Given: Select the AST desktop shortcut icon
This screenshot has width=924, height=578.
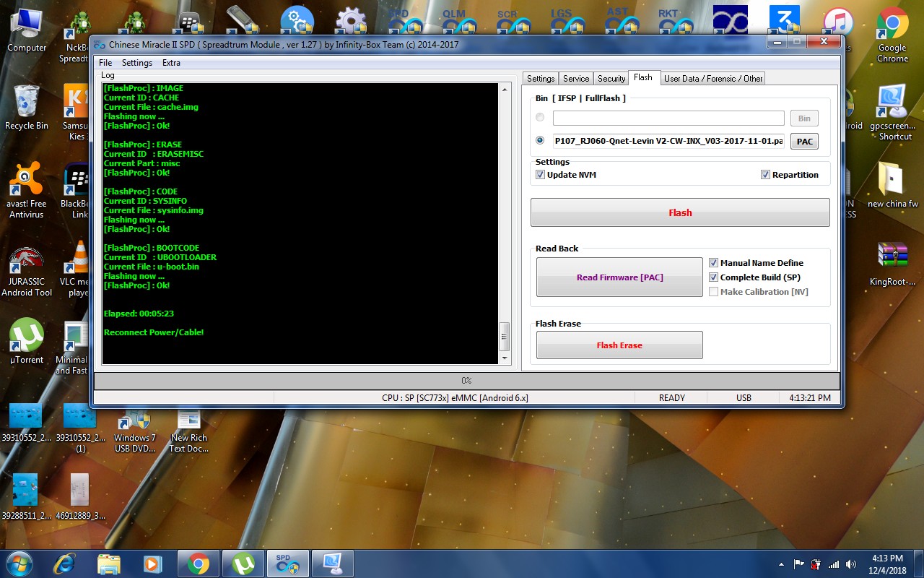Looking at the screenshot, I should point(621,20).
